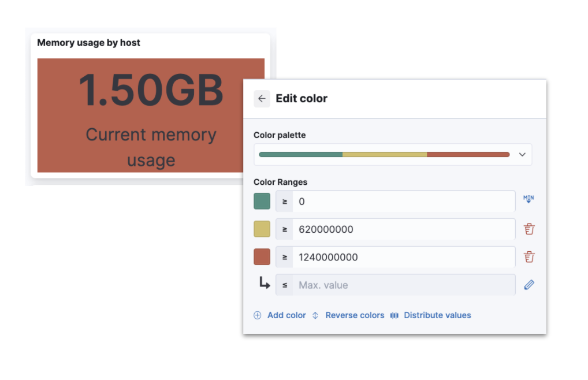Click the back arrow beside Edit color
This screenshot has height=380, width=588.
point(262,99)
